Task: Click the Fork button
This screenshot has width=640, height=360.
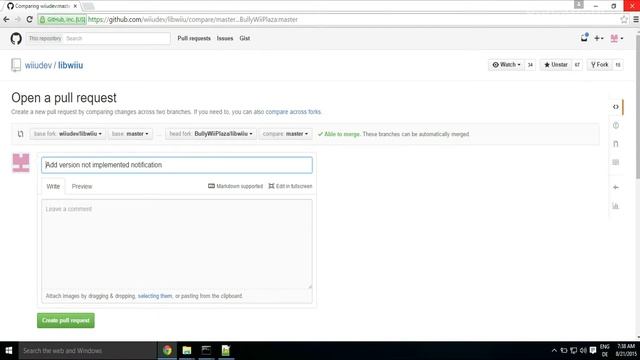Action: point(600,65)
